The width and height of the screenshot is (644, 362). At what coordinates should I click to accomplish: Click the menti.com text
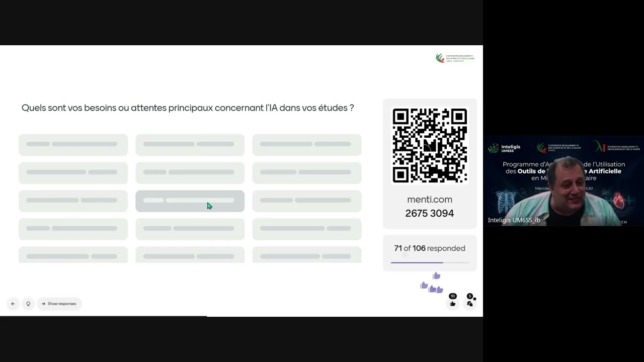[430, 200]
